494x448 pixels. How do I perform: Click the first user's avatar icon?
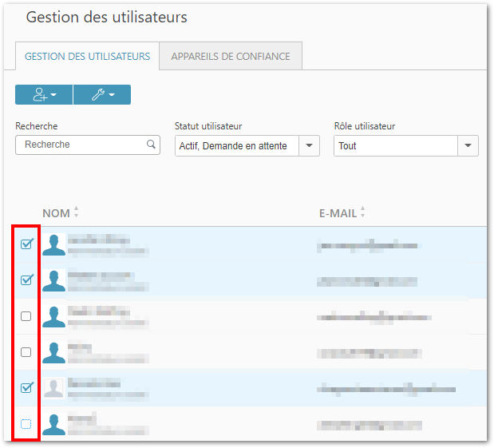click(x=54, y=244)
